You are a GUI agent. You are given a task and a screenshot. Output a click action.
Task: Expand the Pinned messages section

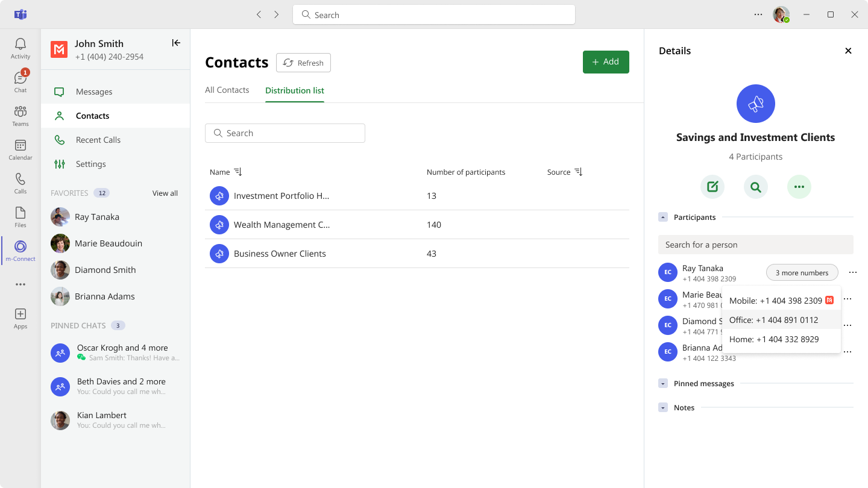pos(663,383)
